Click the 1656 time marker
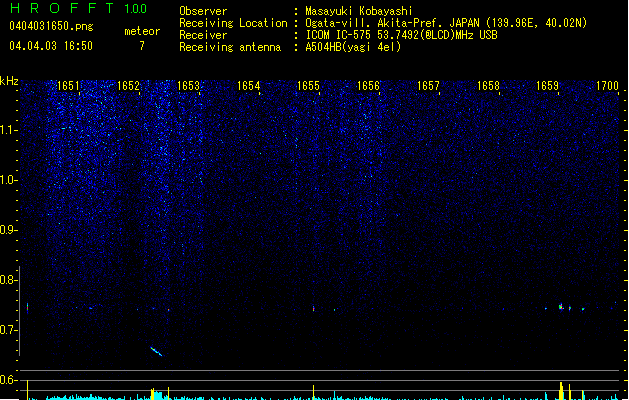Screen dimensions: 629x400 (368, 85)
